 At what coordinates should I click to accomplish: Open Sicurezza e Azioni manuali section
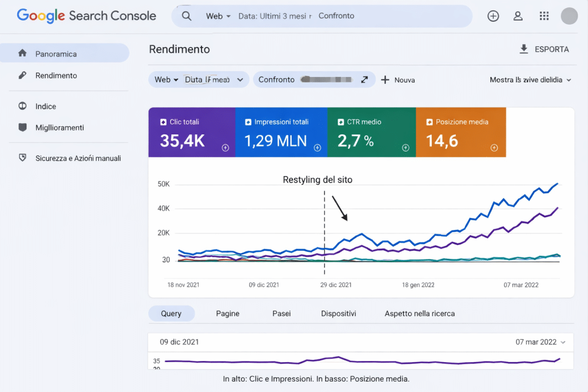point(78,158)
